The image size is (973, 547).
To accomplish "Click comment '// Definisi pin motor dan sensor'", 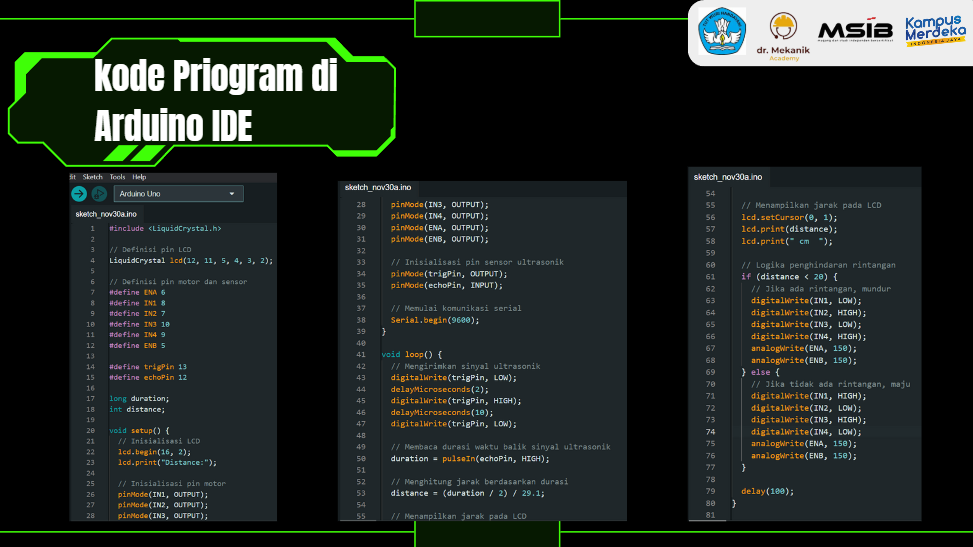I will click(178, 282).
